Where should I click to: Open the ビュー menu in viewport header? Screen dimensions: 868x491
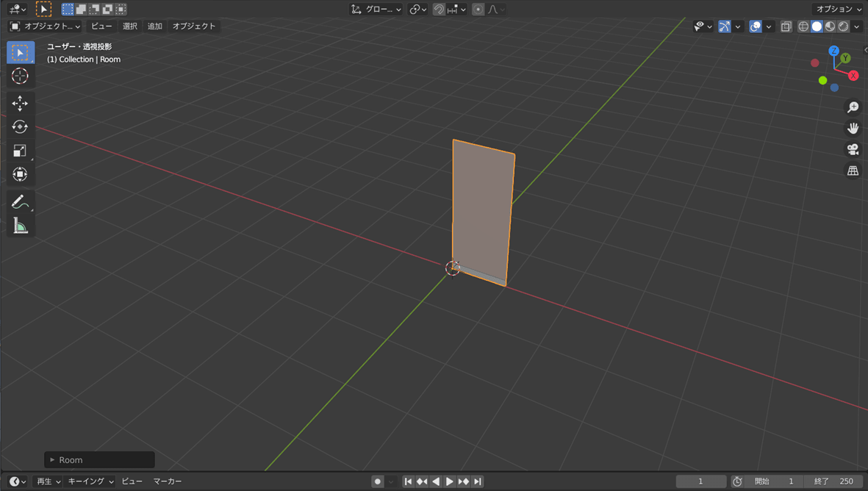coord(102,26)
